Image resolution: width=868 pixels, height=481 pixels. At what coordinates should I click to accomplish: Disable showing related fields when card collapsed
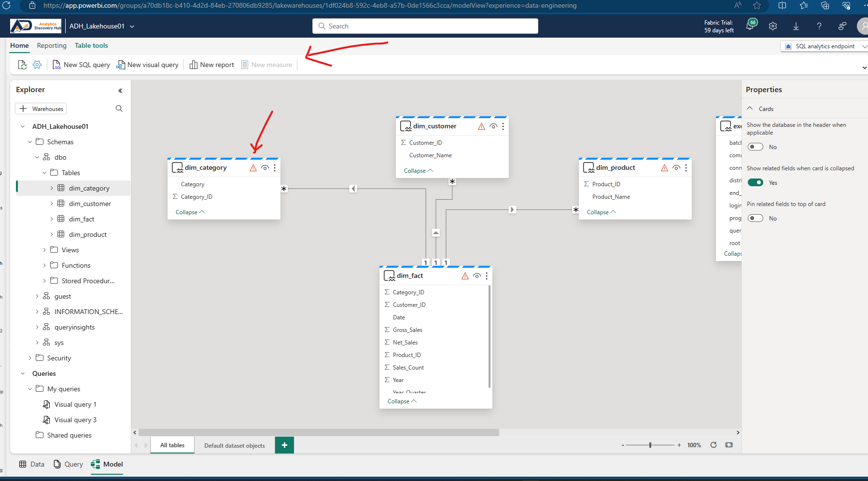[756, 182]
